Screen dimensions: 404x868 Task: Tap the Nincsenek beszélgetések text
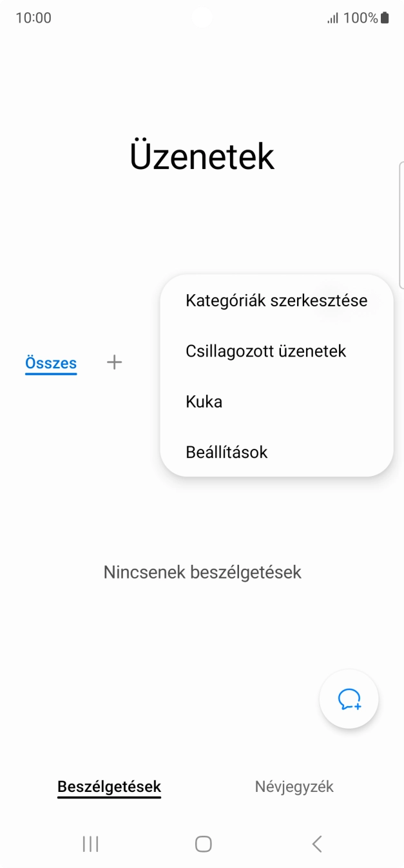point(202,571)
